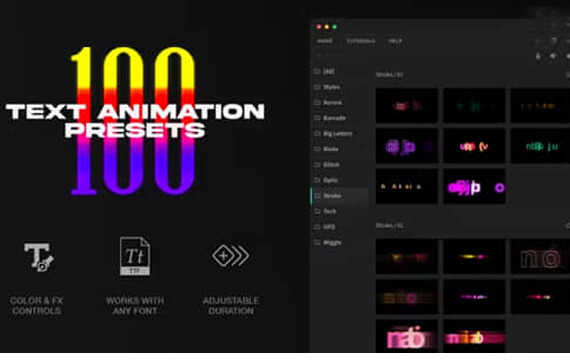Viewport: 570px width, 360px height.
Task: Click the Adjustable Duration icon
Action: click(x=231, y=256)
